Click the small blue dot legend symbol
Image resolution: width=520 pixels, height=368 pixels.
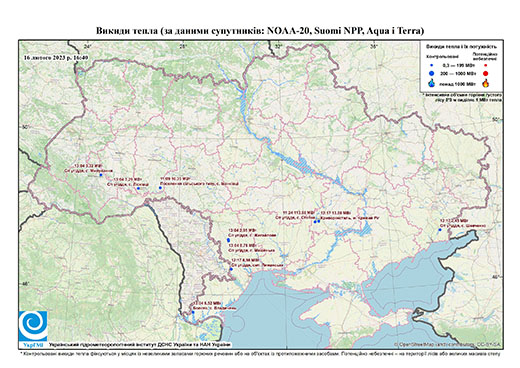431,66
